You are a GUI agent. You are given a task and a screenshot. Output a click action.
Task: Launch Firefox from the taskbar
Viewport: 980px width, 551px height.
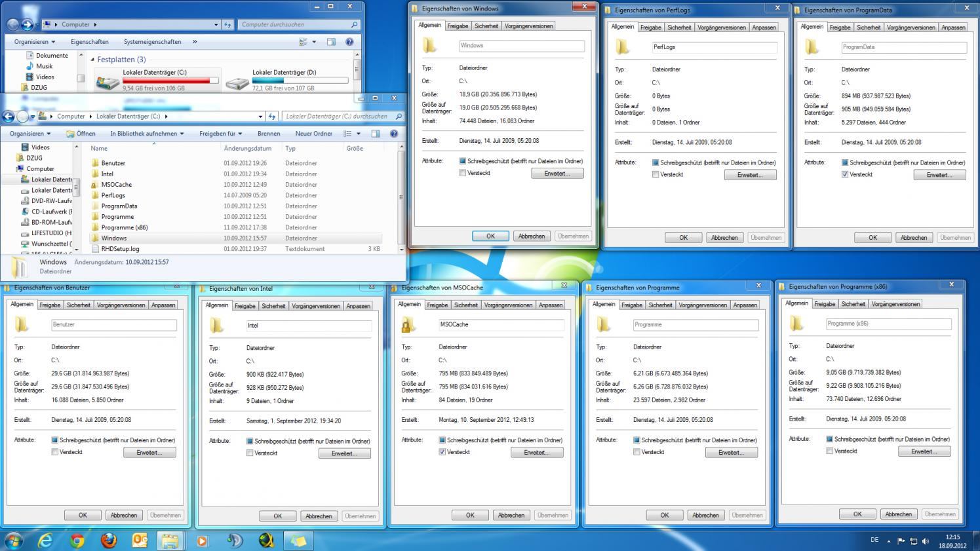[109, 541]
